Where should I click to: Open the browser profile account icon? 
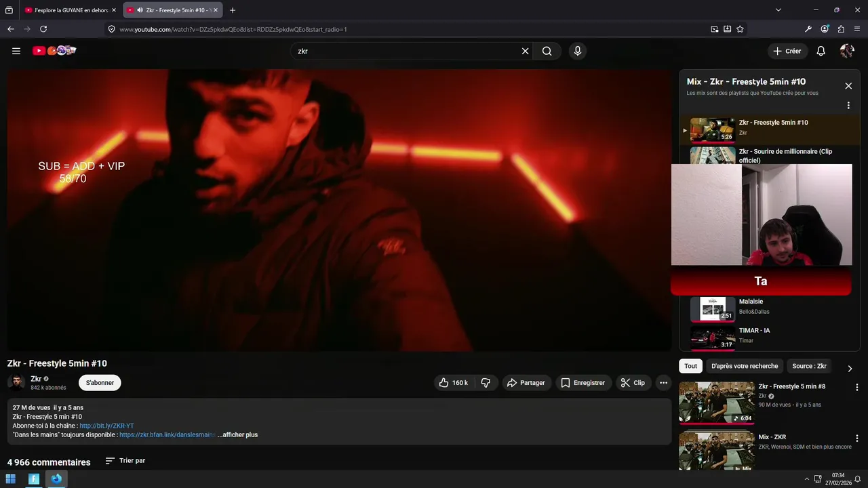[825, 29]
